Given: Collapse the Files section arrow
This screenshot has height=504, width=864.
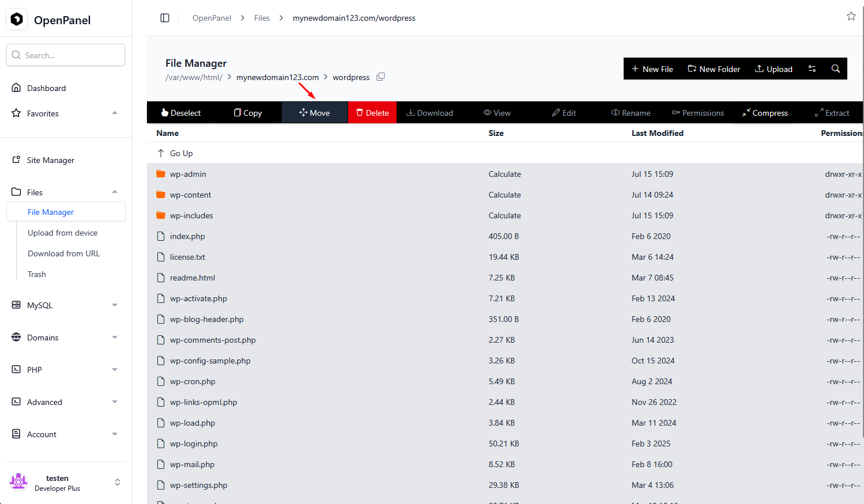Looking at the screenshot, I should [x=115, y=192].
